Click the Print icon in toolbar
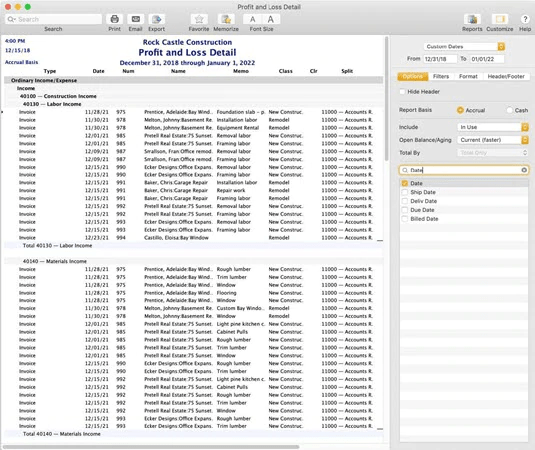This screenshot has width=535, height=450. 115,19
